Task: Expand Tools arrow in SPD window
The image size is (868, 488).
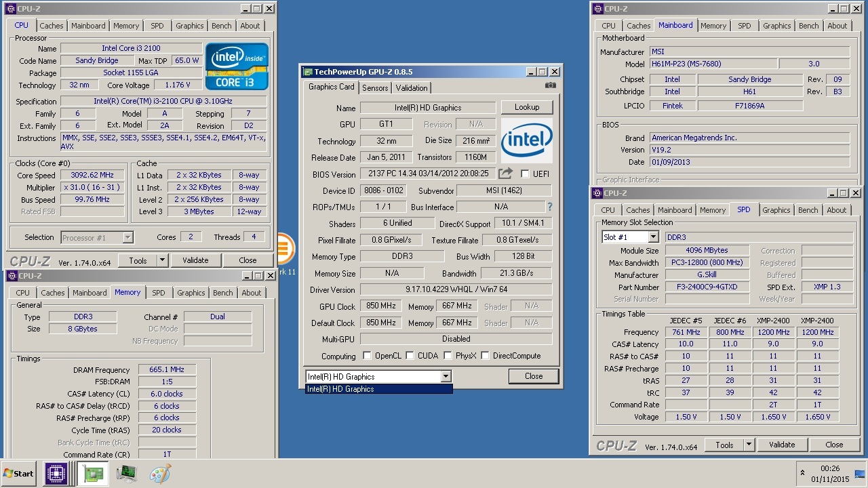Action: point(749,445)
